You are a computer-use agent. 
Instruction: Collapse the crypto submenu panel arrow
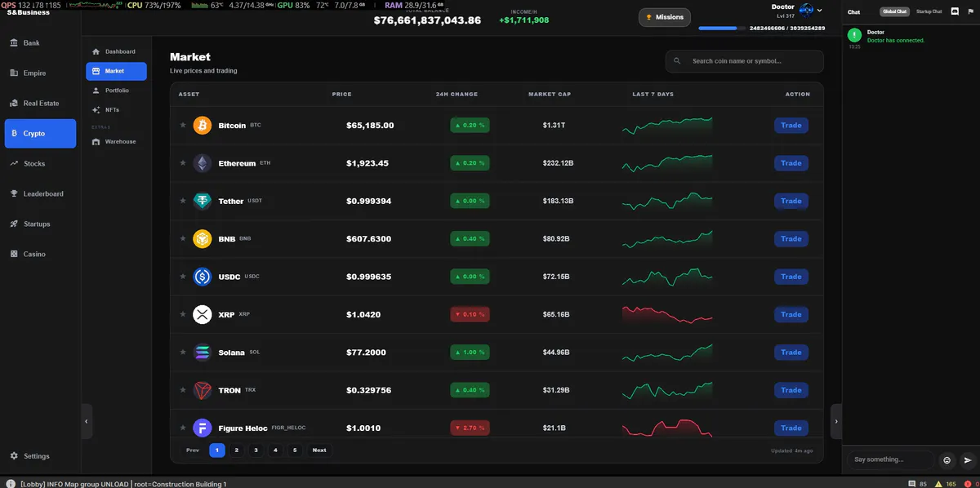(87, 421)
